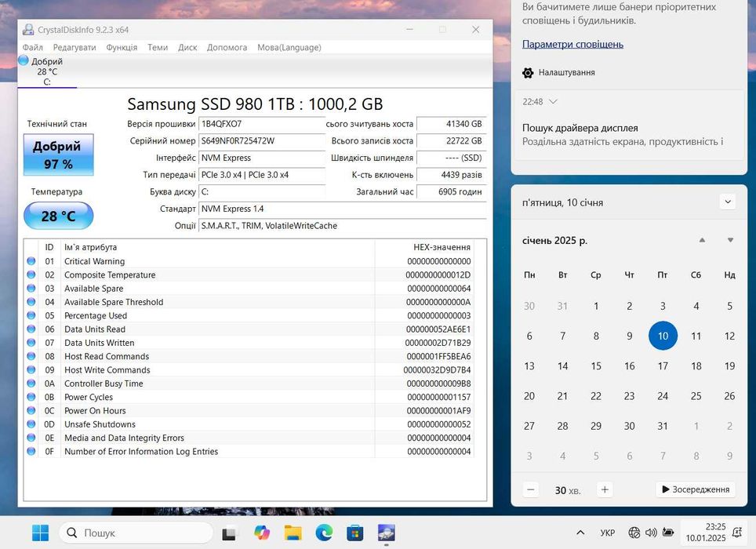This screenshot has width=756, height=549.
Task: Collapse the calendar with chevron beside date
Action: point(728,202)
